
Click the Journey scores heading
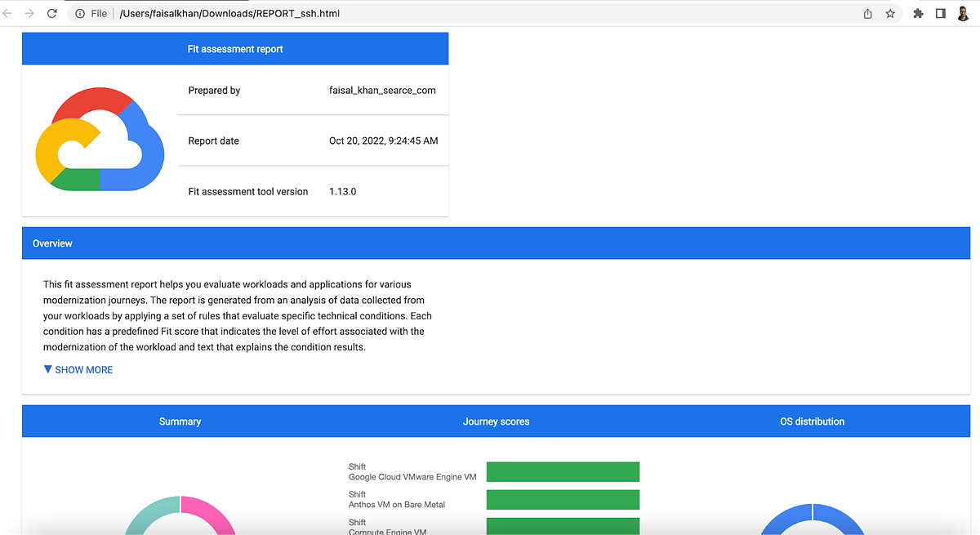(x=496, y=421)
